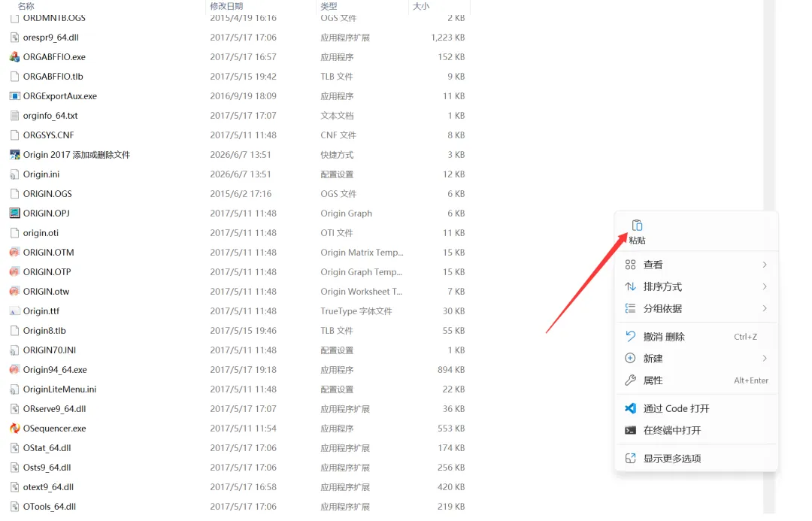This screenshot has width=812, height=521.
Task: Click the Origin.ttf font file icon
Action: pyautogui.click(x=14, y=310)
